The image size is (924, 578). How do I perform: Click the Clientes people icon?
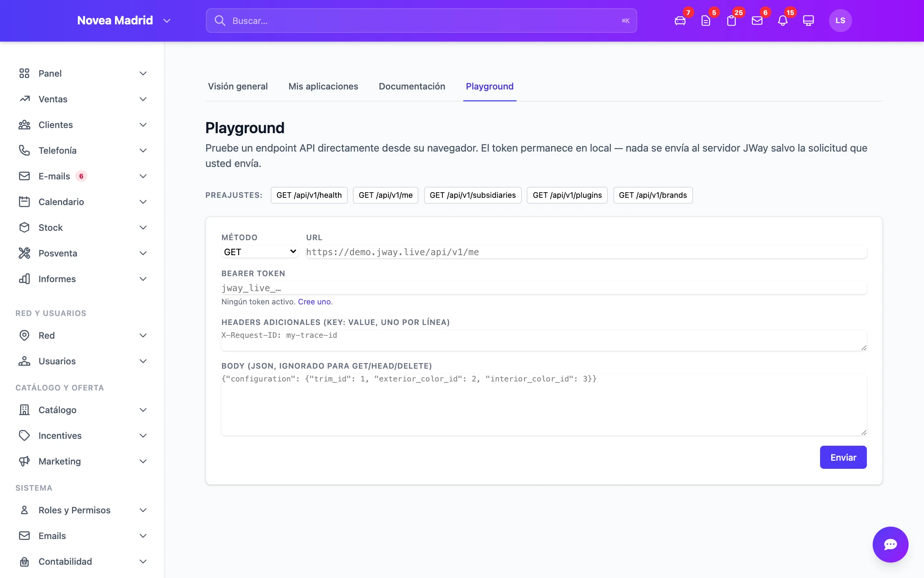click(24, 125)
